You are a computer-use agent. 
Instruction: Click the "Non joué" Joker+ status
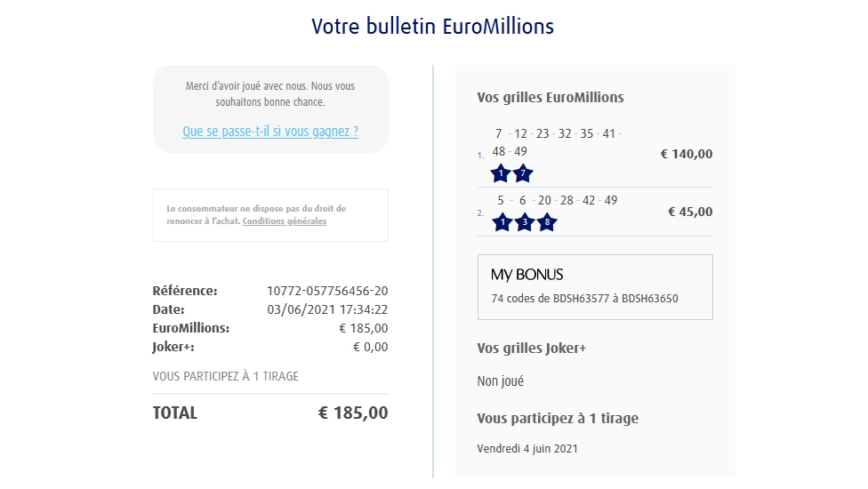coord(501,381)
